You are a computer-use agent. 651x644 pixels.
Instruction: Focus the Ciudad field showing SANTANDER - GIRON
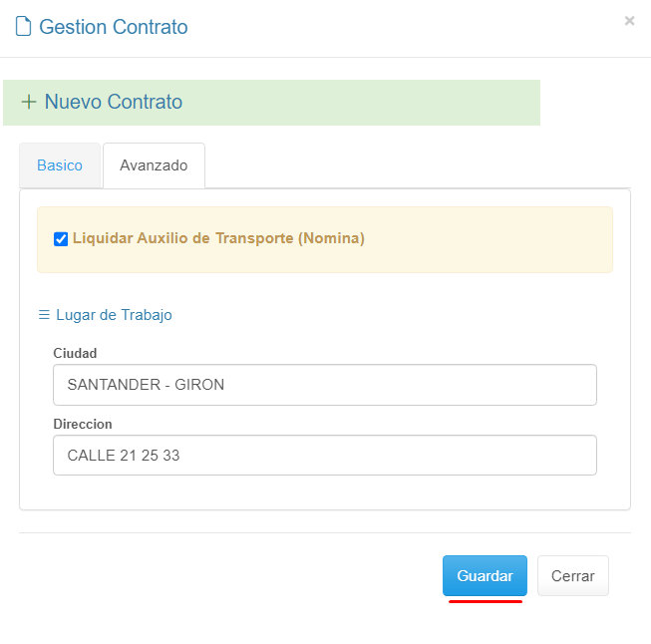324,385
